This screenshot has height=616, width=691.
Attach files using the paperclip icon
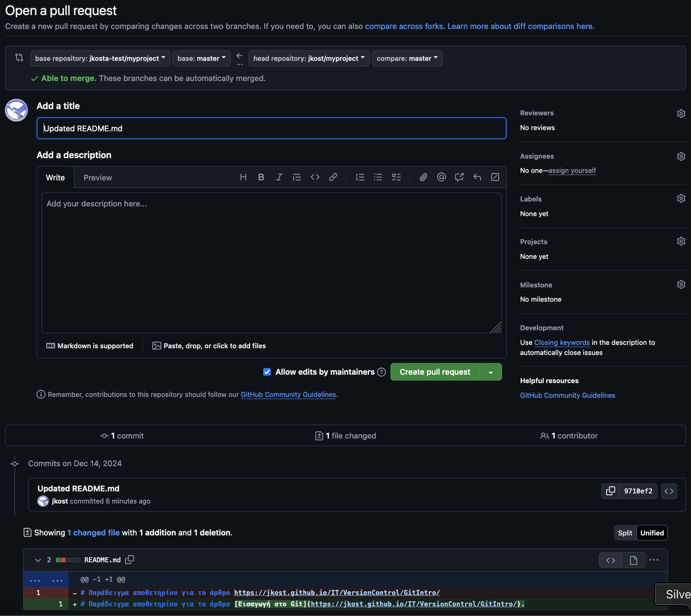click(424, 177)
